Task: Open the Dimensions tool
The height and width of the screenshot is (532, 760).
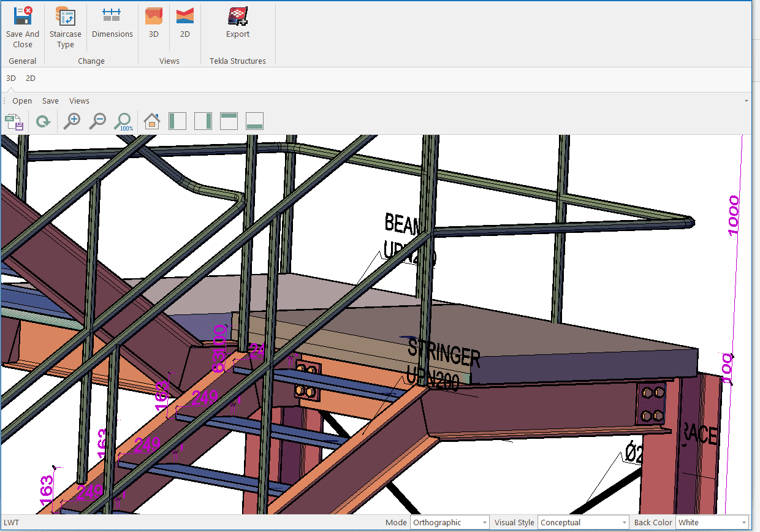Action: (112, 23)
